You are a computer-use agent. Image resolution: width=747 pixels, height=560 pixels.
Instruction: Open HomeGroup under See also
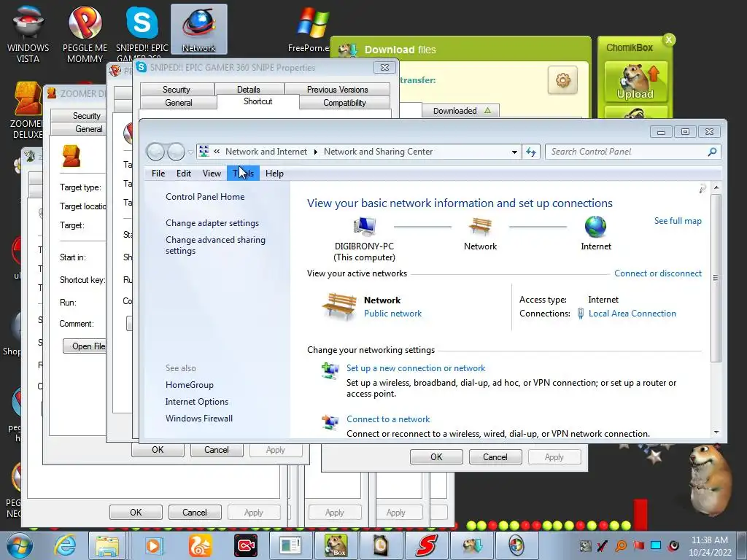190,385
